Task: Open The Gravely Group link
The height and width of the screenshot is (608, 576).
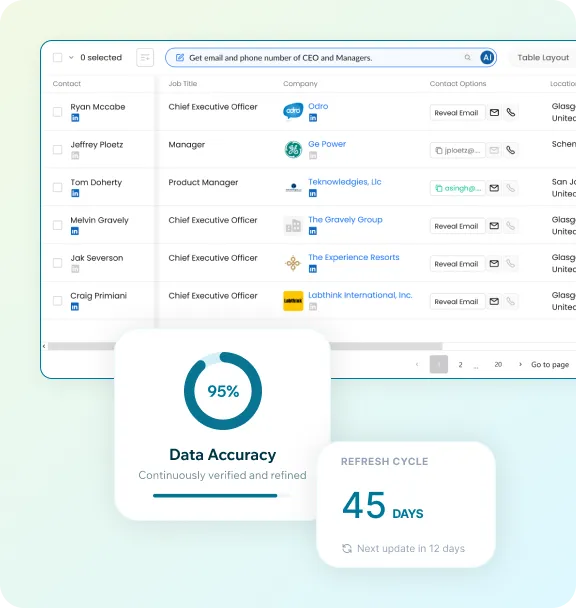Action: click(345, 219)
